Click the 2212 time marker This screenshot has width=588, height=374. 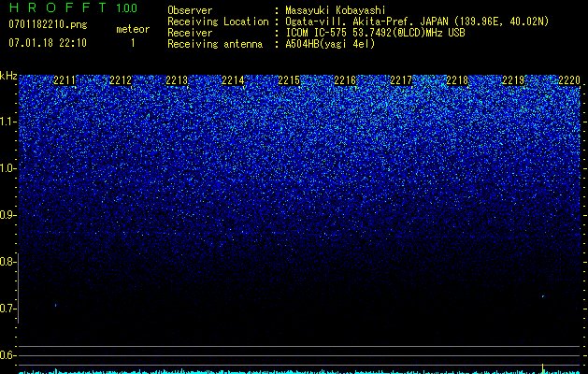pyautogui.click(x=121, y=80)
